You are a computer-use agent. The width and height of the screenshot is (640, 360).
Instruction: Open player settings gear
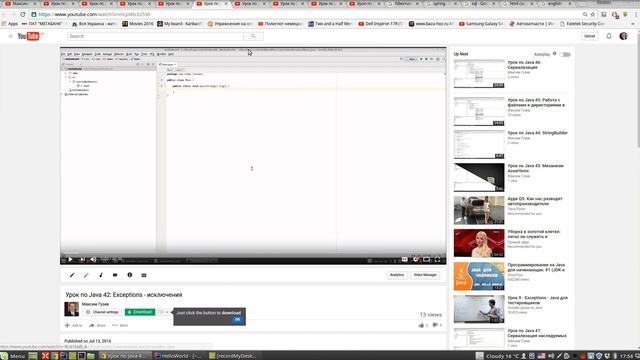click(x=416, y=259)
